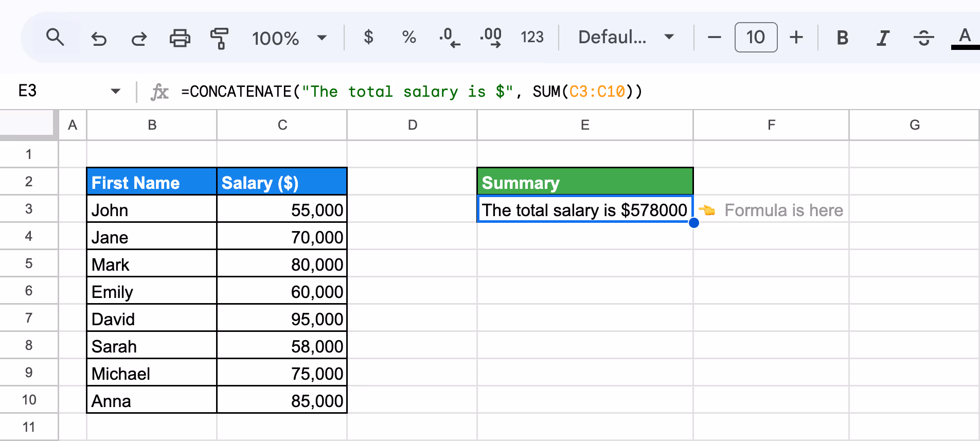980x441 pixels.
Task: Click cell containing David
Action: pyautogui.click(x=152, y=318)
